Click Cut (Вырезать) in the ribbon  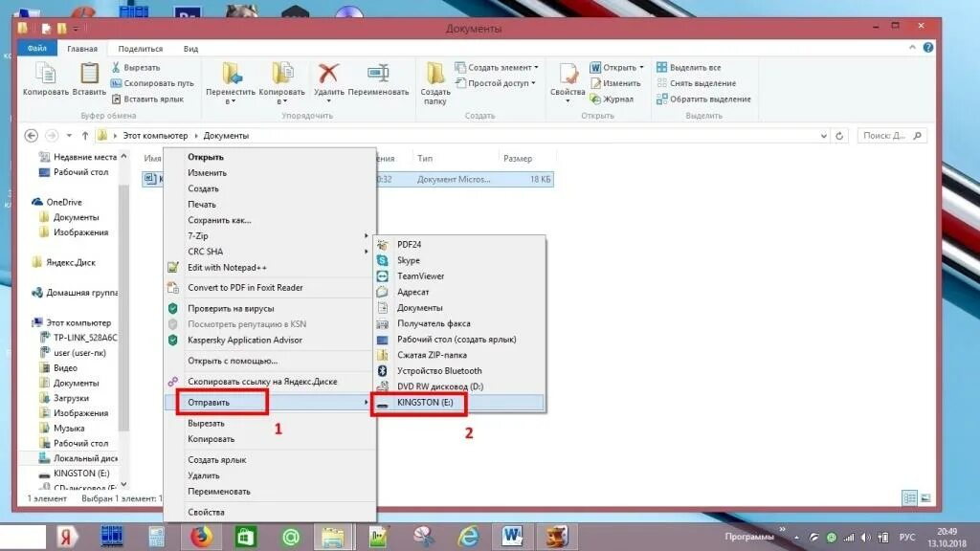pos(136,68)
